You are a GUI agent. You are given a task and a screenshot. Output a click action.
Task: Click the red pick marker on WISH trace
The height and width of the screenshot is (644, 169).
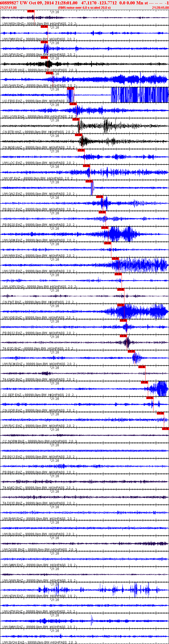click(x=31, y=11)
